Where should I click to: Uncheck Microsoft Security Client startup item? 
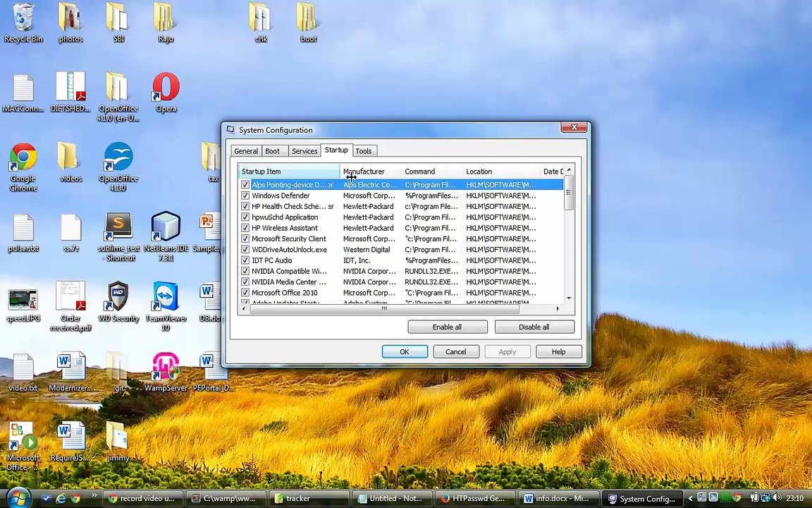(245, 238)
